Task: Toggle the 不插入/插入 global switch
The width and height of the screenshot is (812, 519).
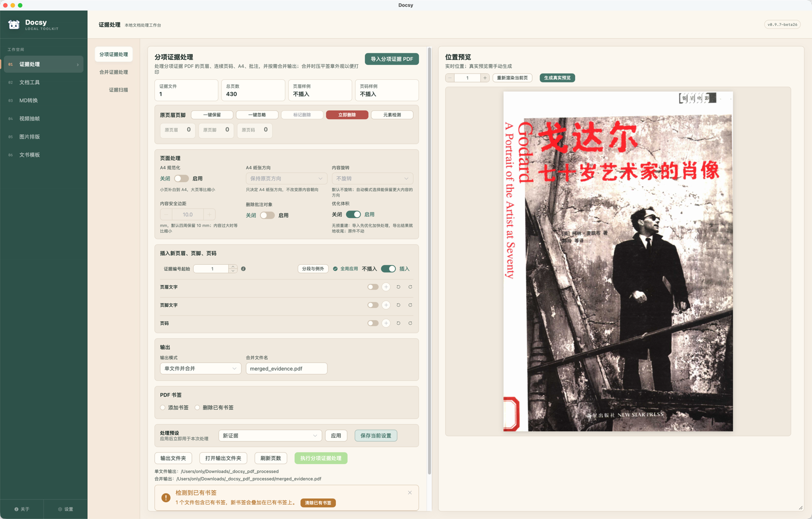Action: pyautogui.click(x=388, y=269)
